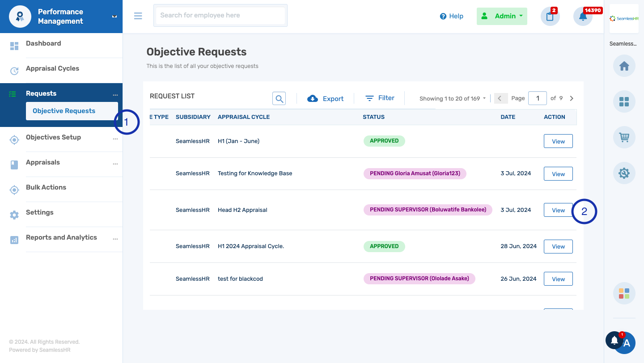Collapse the sidebar with hamburger icon
Screen dimensions: 644x363
138,16
